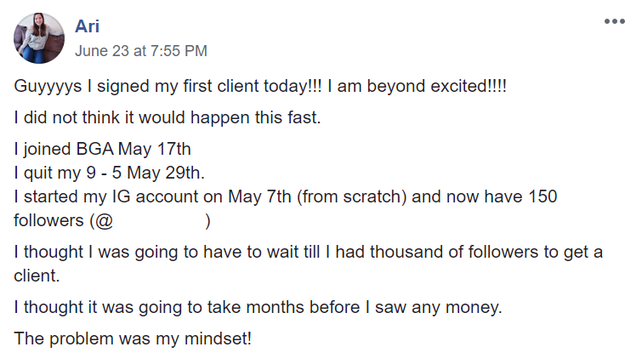Viewport: 642px width, 364px height.
Task: Click the word BGA in the post
Action: (x=94, y=149)
